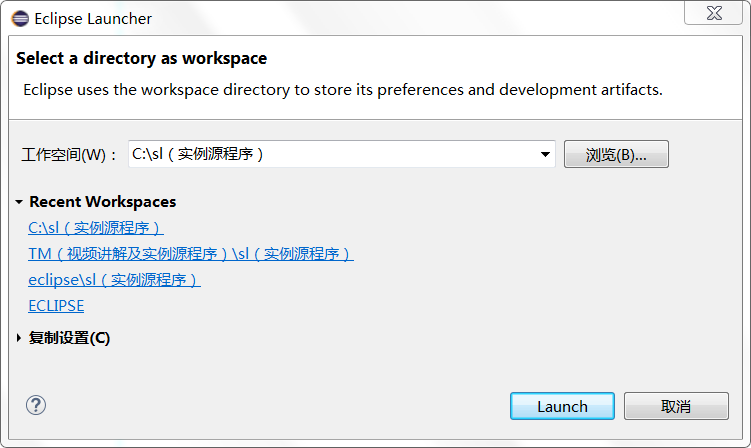
Task: Open help via the question mark icon
Action: click(x=36, y=405)
